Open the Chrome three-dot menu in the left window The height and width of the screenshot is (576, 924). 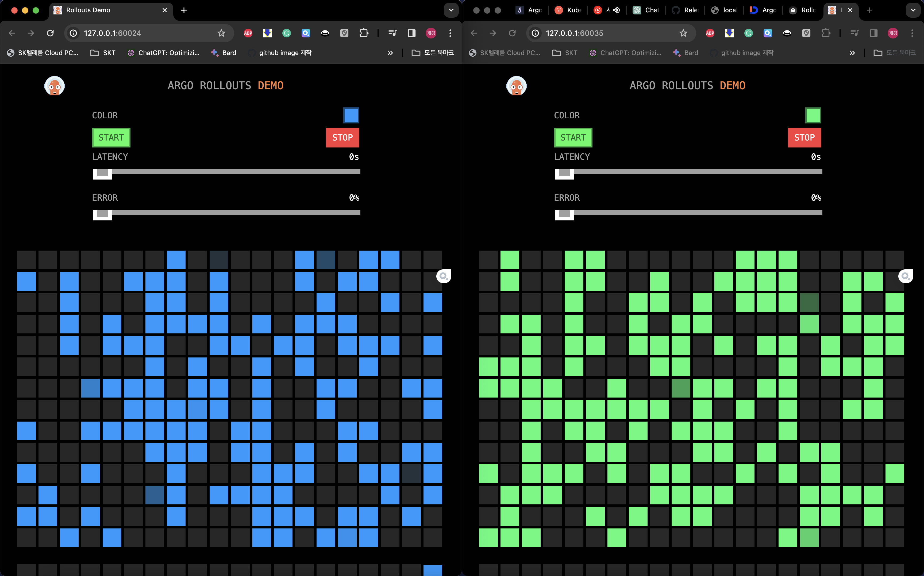[450, 33]
